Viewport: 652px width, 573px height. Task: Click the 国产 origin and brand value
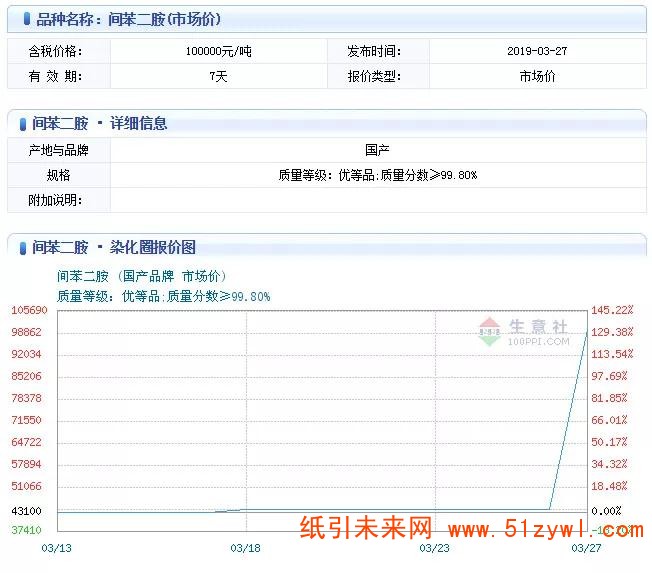click(377, 150)
